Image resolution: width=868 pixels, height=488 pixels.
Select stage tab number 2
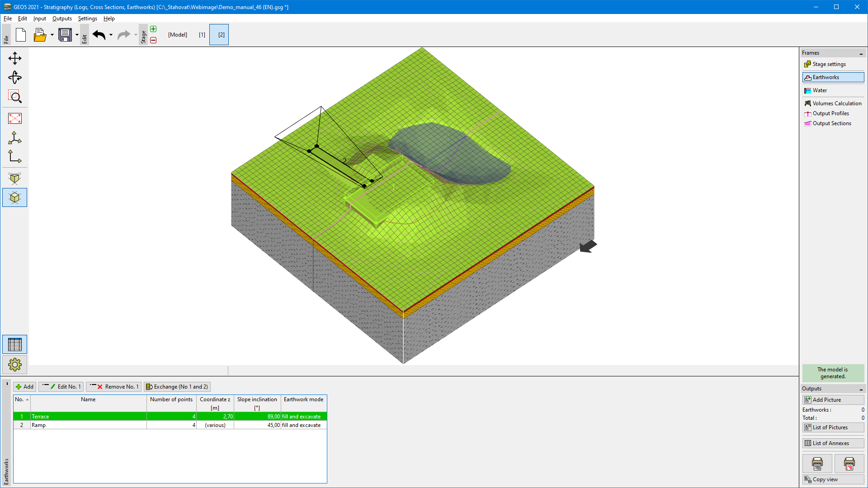click(220, 34)
